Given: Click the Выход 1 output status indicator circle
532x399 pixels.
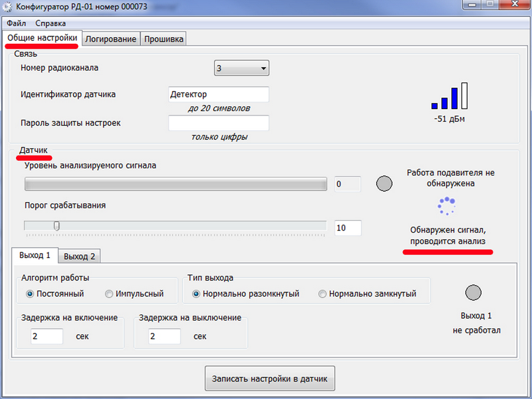Looking at the screenshot, I should click(473, 293).
